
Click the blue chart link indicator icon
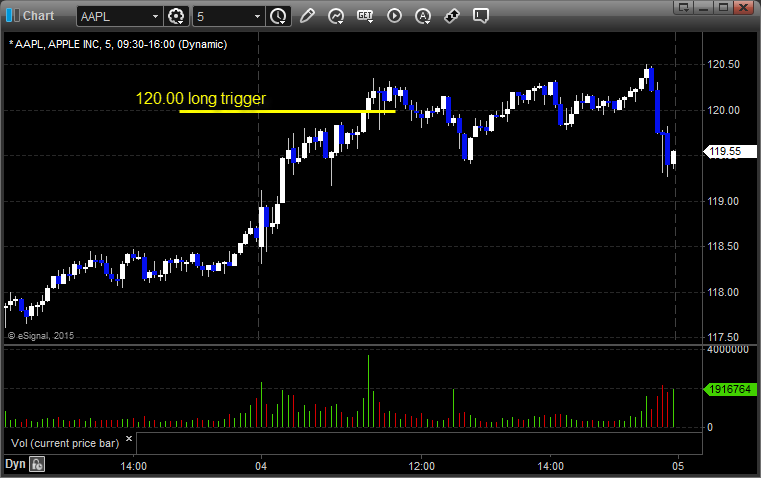click(x=12, y=16)
